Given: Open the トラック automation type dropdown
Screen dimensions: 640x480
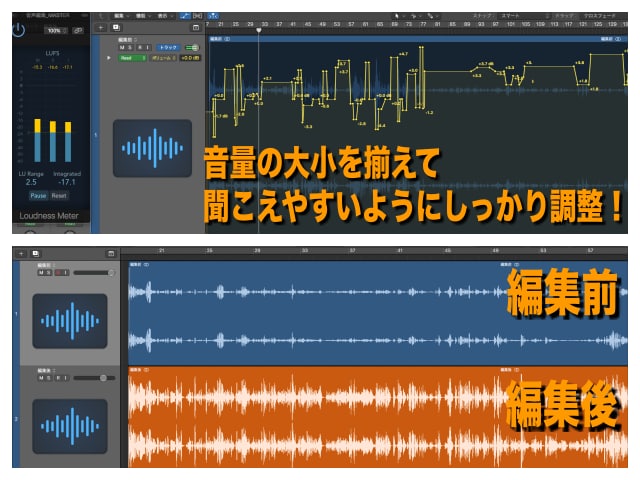Looking at the screenshot, I should click(168, 48).
